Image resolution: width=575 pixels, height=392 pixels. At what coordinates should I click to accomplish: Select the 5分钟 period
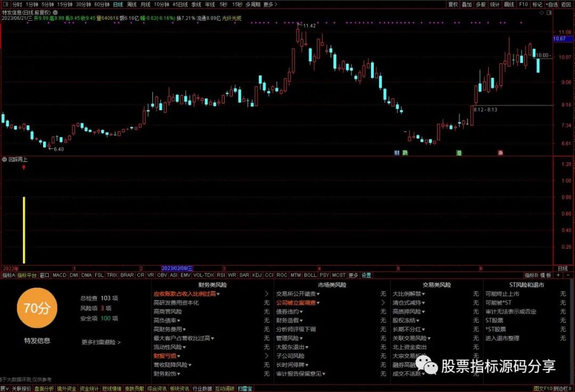[x=48, y=4]
